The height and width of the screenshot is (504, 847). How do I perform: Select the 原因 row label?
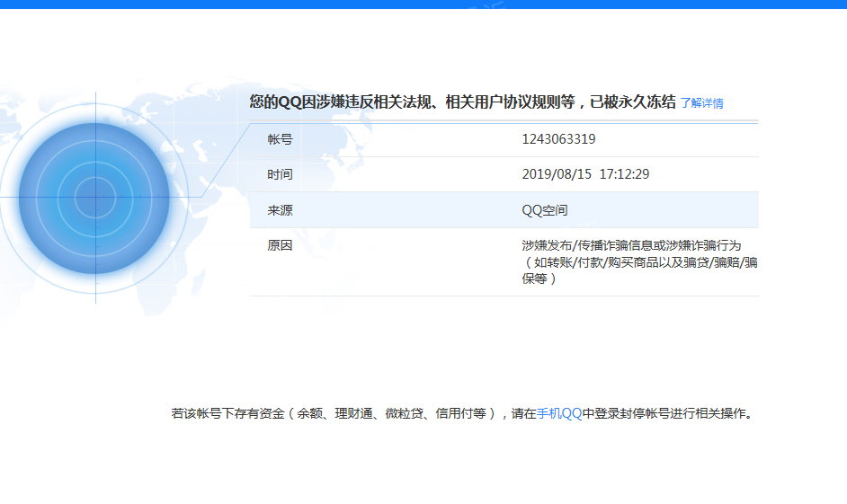pyautogui.click(x=280, y=245)
